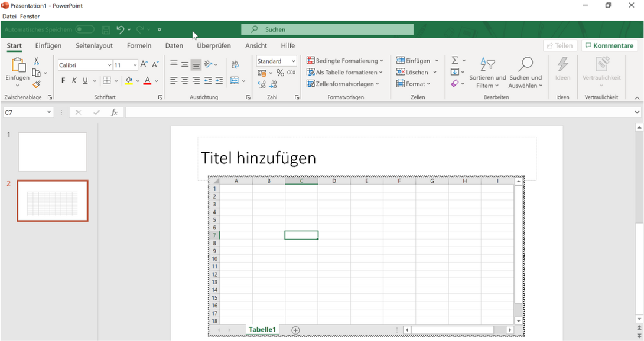Click the Kommentare button
644x341 pixels.
(x=609, y=45)
